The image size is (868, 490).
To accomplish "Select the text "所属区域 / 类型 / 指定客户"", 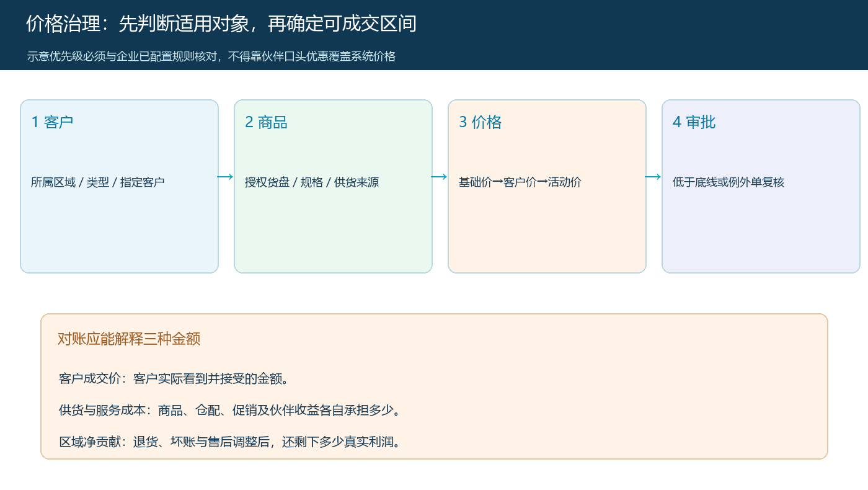I will click(98, 182).
